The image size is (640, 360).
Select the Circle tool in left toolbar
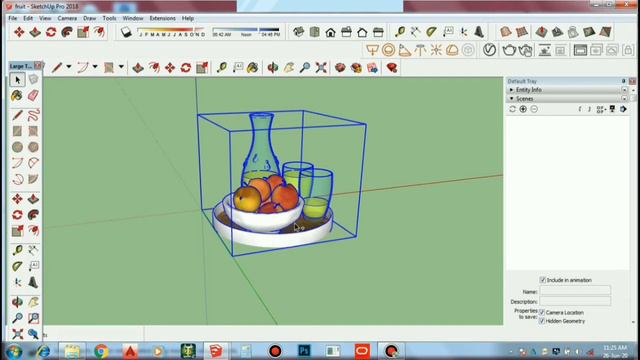(17, 147)
